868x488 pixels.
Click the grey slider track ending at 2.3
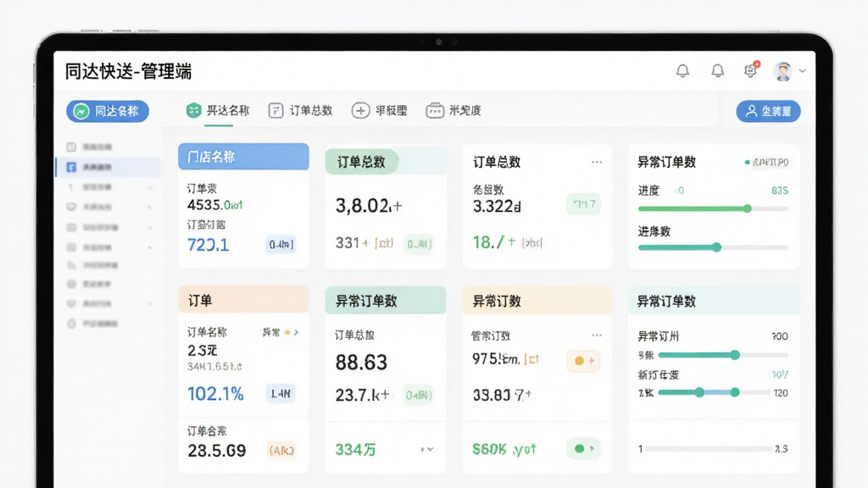pos(709,449)
